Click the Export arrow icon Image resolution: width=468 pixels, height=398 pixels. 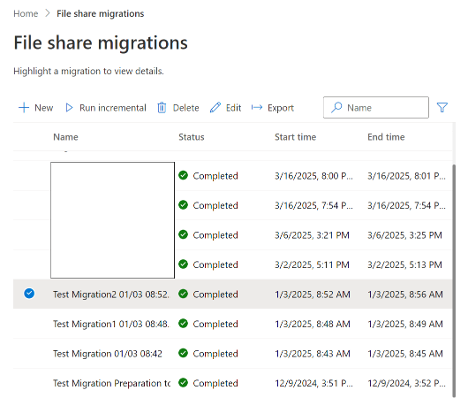point(257,107)
